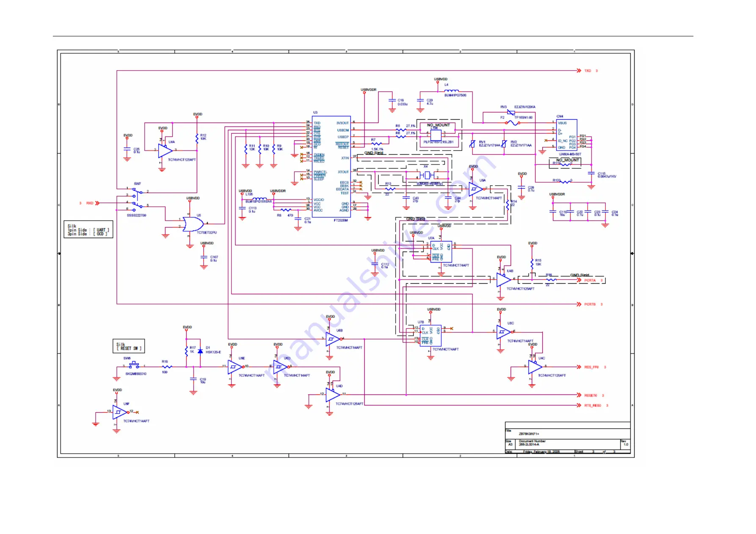This screenshot has height=534, width=756.
Task: Click the SW7 slide switch symbol
Action: coord(137,199)
